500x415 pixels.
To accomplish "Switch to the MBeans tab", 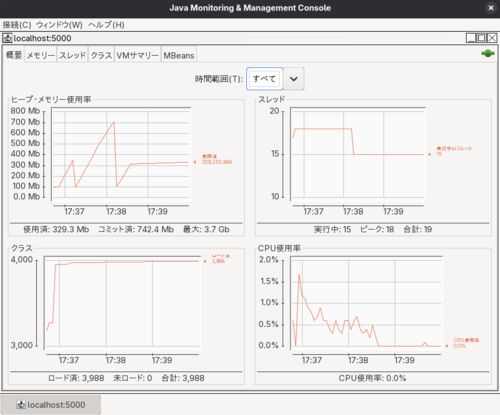I will (x=179, y=55).
